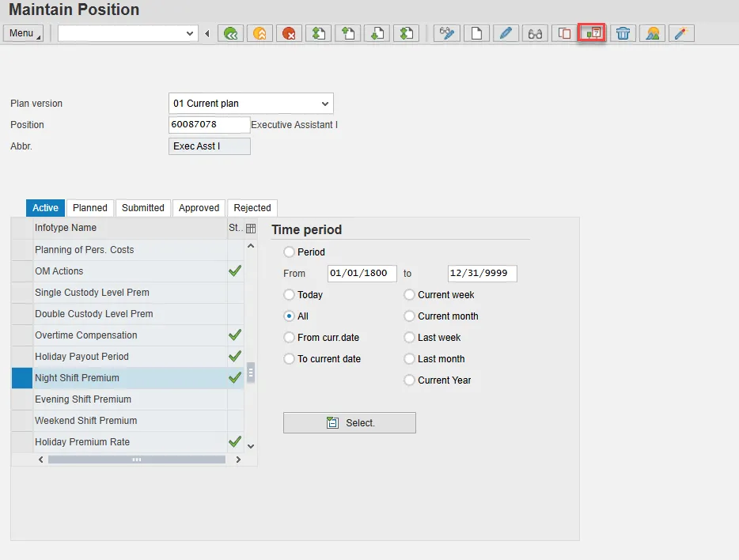The height and width of the screenshot is (560, 739).
Task: Click the highlighted Delimit icon
Action: click(x=592, y=33)
